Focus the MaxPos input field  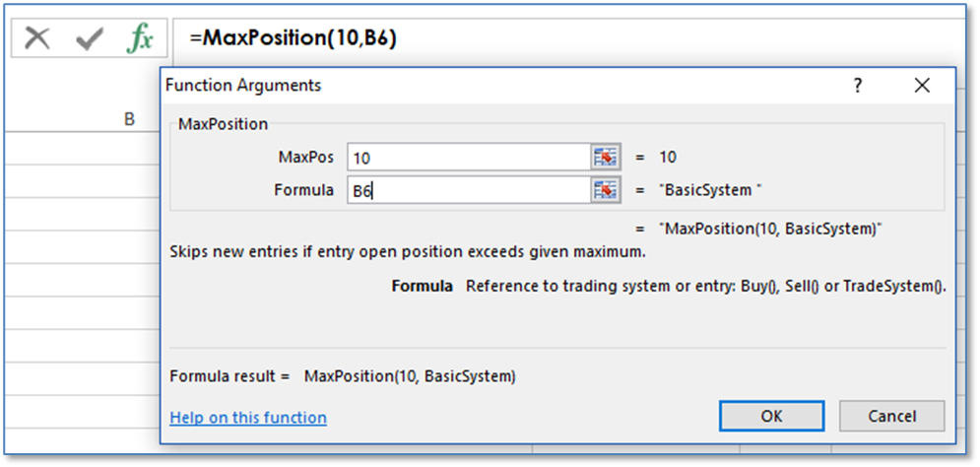tap(468, 157)
